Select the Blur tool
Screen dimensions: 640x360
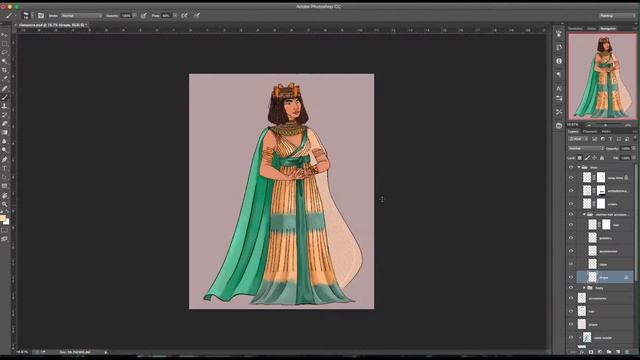[x=4, y=141]
